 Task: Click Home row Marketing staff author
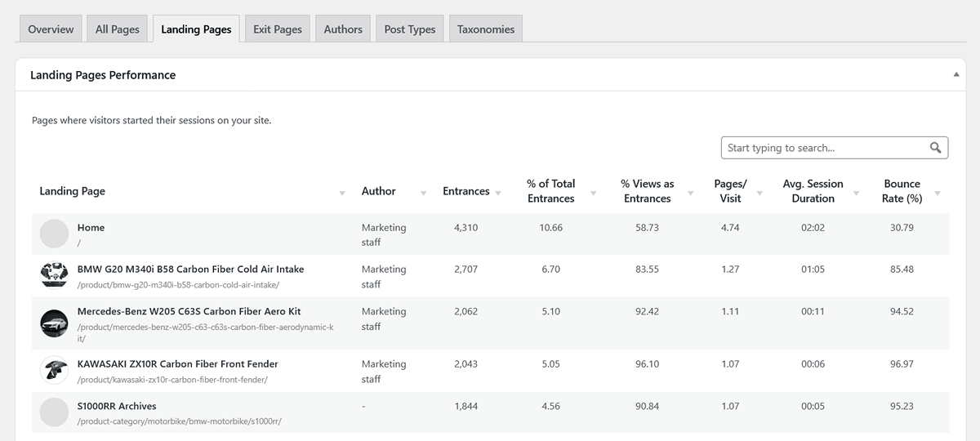pyautogui.click(x=384, y=235)
